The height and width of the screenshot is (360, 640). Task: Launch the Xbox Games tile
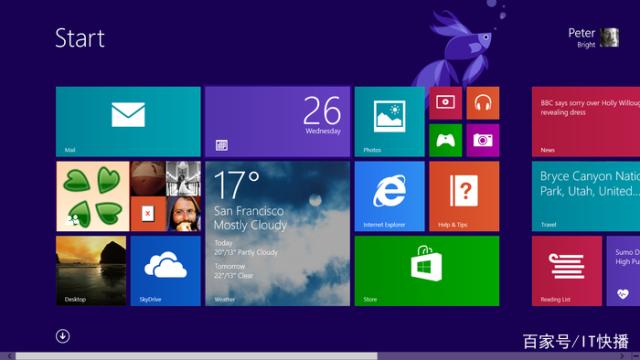point(445,140)
